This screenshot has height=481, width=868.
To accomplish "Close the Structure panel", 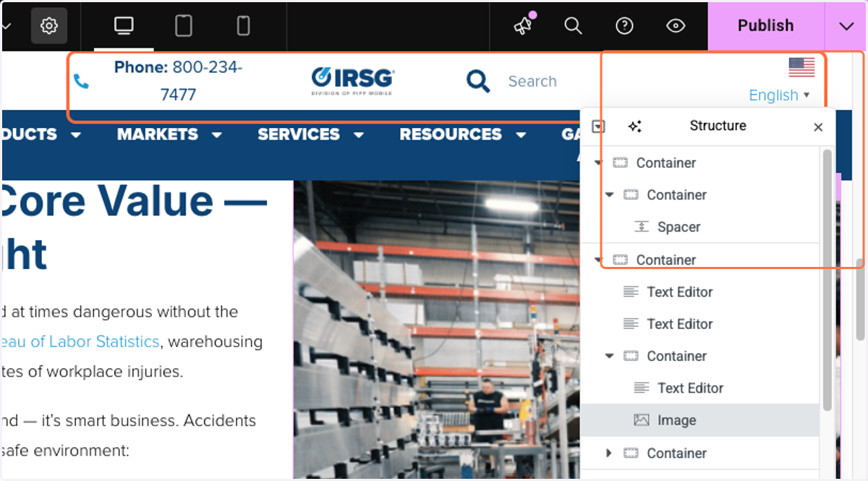I will coord(818,127).
